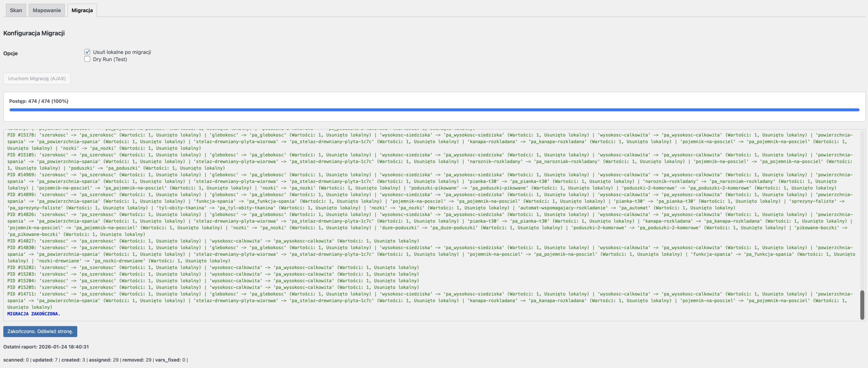Open the Mapowanie tab

pos(47,10)
